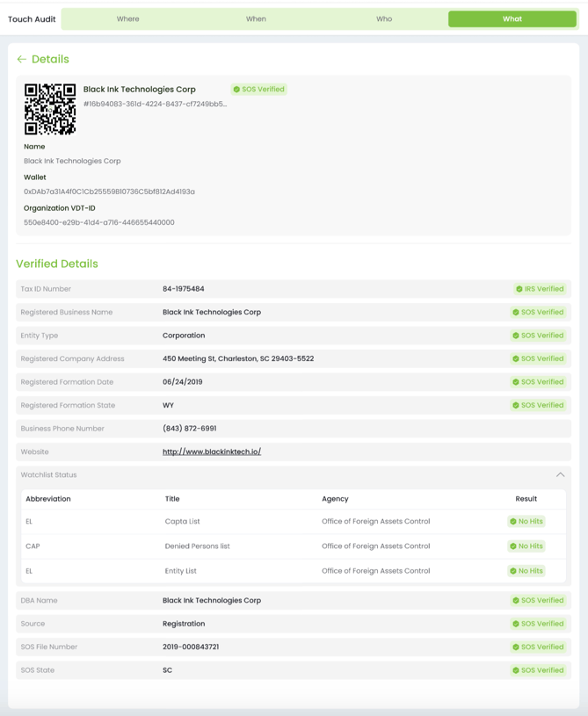Click the Organization VDT-ID value 550e8400-e29b...
Viewport: 588px width, 716px height.
tap(99, 222)
